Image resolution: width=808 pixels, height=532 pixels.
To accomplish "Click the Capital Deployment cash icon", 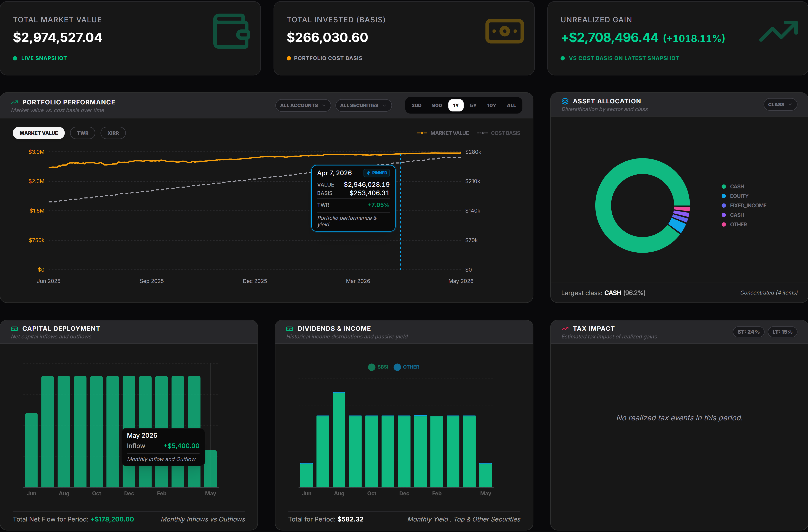I will (15, 329).
